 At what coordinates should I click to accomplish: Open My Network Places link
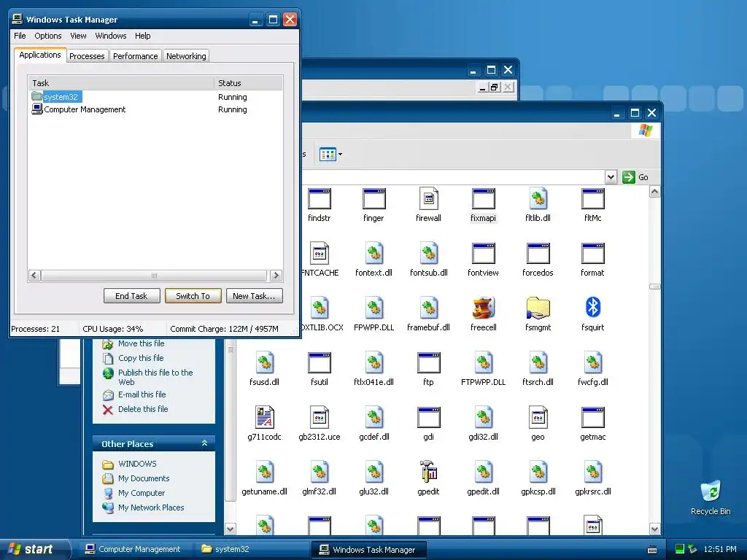pyautogui.click(x=151, y=507)
